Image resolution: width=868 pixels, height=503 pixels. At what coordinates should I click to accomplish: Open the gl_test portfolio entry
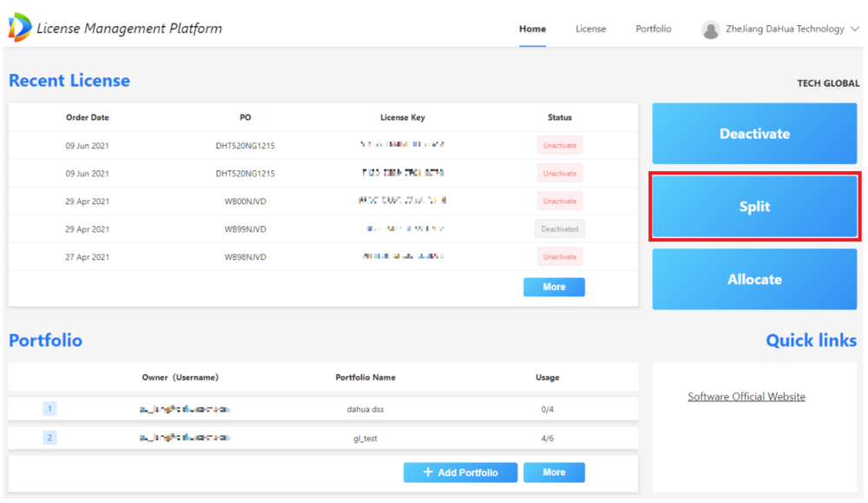click(365, 438)
